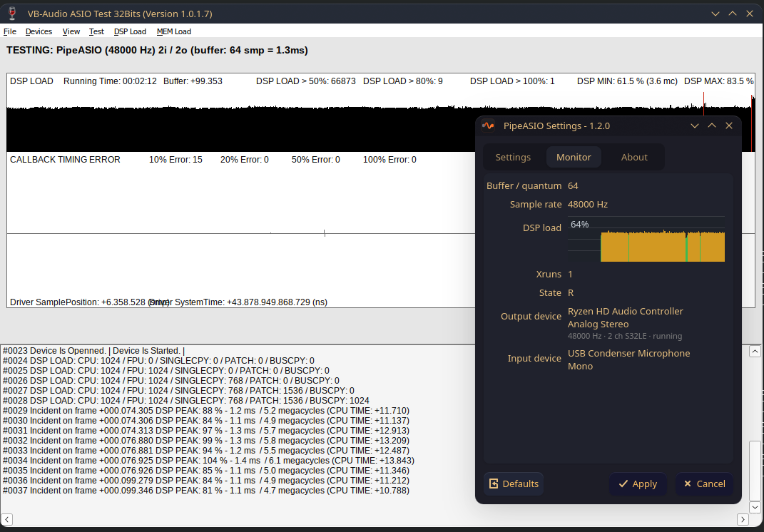Click the PipeASIO waveform app icon
This screenshot has height=532, width=764.
tap(488, 126)
